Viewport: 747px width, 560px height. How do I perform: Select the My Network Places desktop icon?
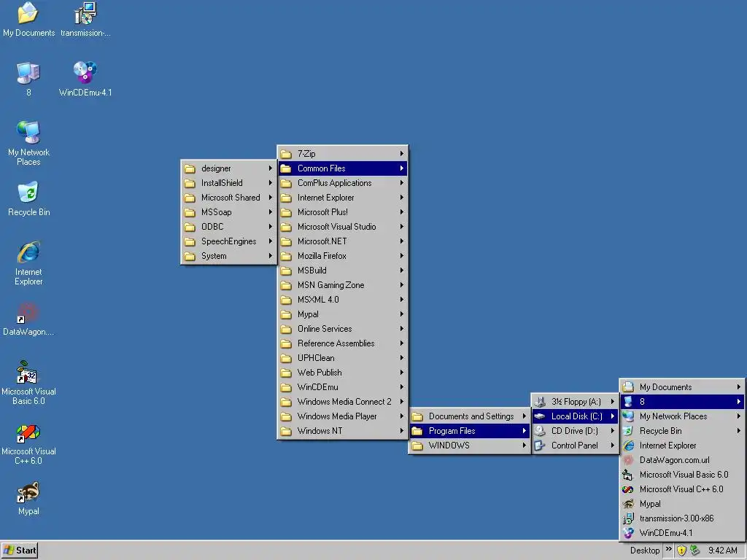click(x=28, y=144)
